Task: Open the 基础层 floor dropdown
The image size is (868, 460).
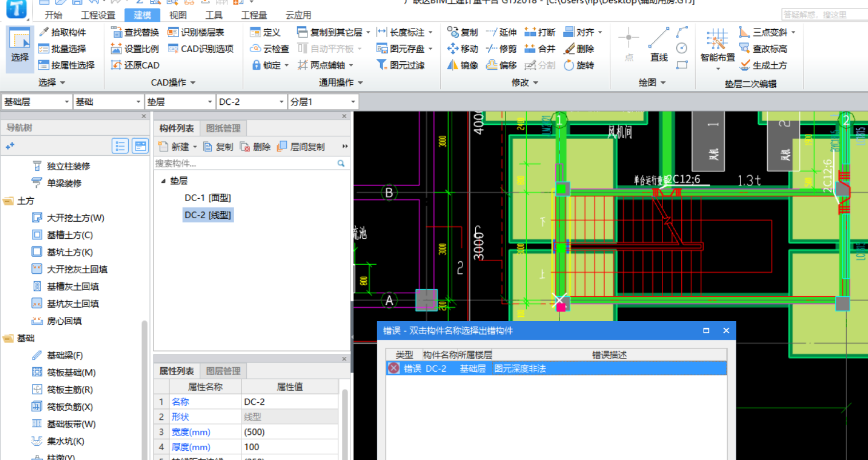Action: click(x=37, y=102)
